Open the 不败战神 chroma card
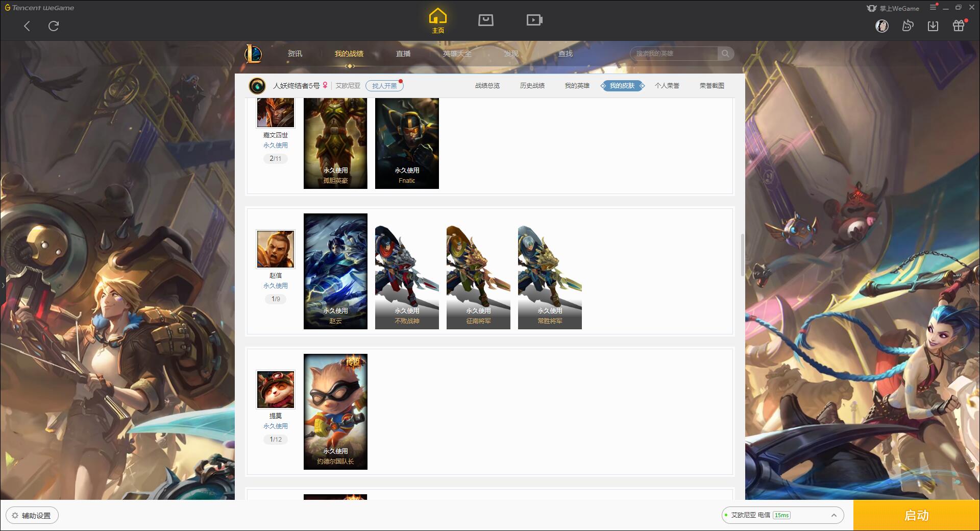Screen dimensions: 980x531 click(x=407, y=277)
